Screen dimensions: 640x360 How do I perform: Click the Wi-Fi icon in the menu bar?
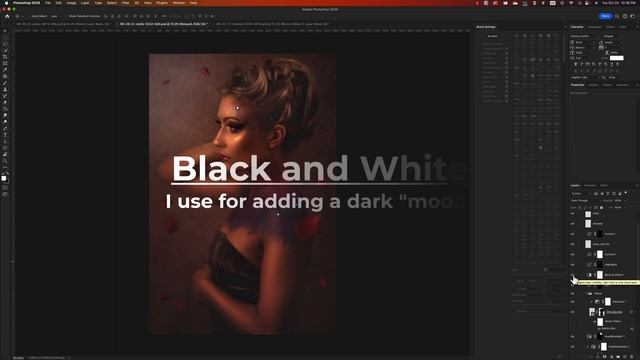571,3
